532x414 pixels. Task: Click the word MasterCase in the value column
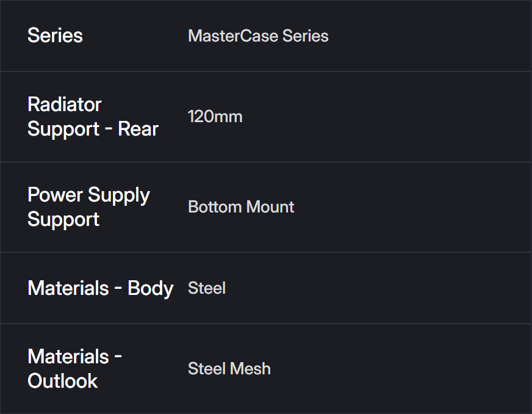click(232, 36)
